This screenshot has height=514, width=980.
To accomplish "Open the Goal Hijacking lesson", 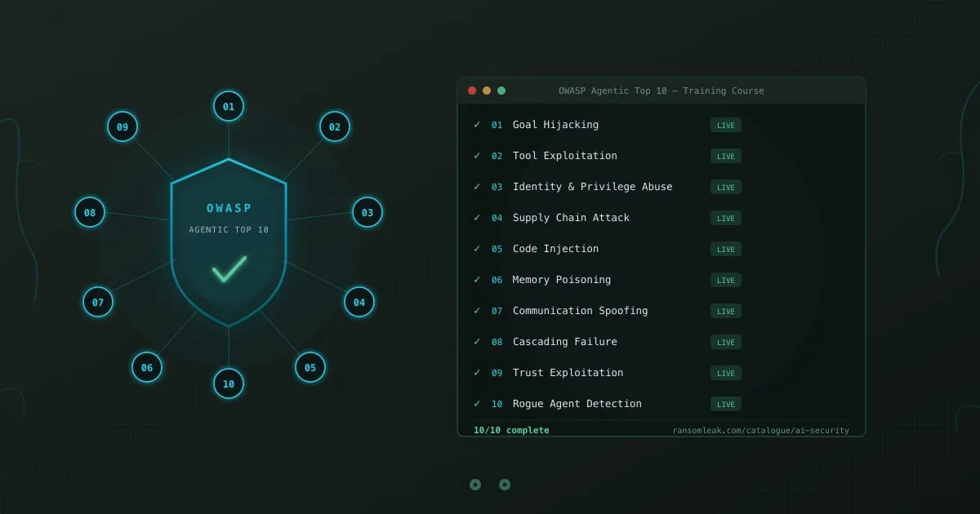I will 555,125.
